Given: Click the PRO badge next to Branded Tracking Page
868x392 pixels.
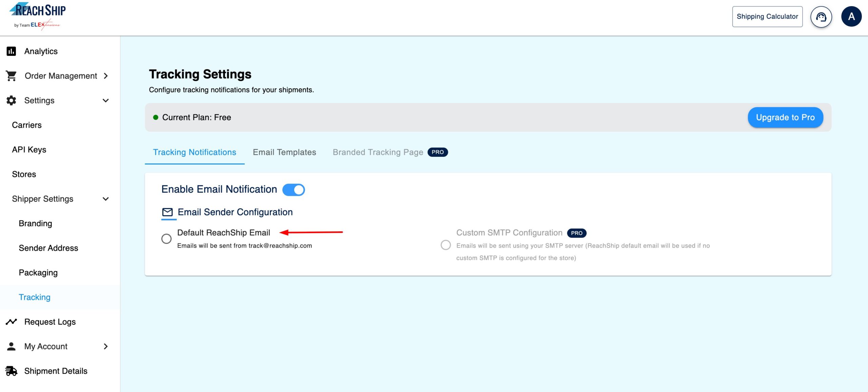Looking at the screenshot, I should [437, 152].
